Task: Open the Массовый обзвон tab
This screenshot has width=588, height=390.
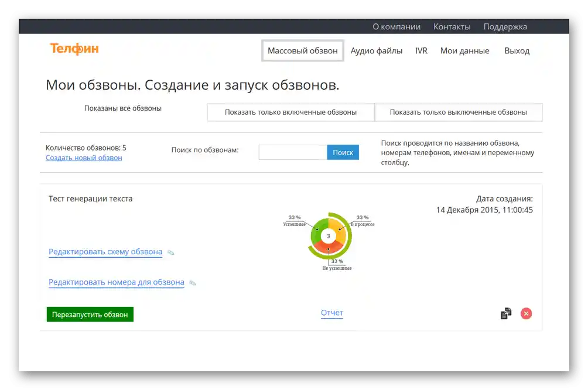Action: click(x=302, y=51)
